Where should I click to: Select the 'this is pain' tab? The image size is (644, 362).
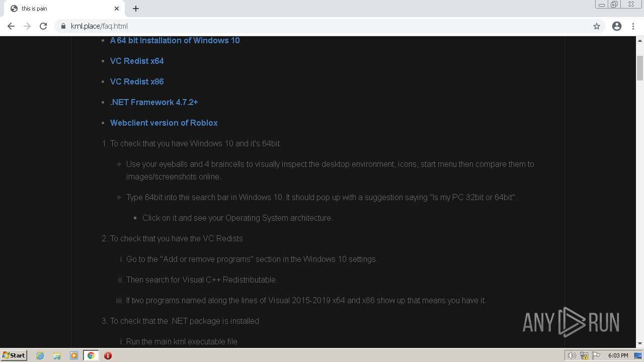pos(64,9)
